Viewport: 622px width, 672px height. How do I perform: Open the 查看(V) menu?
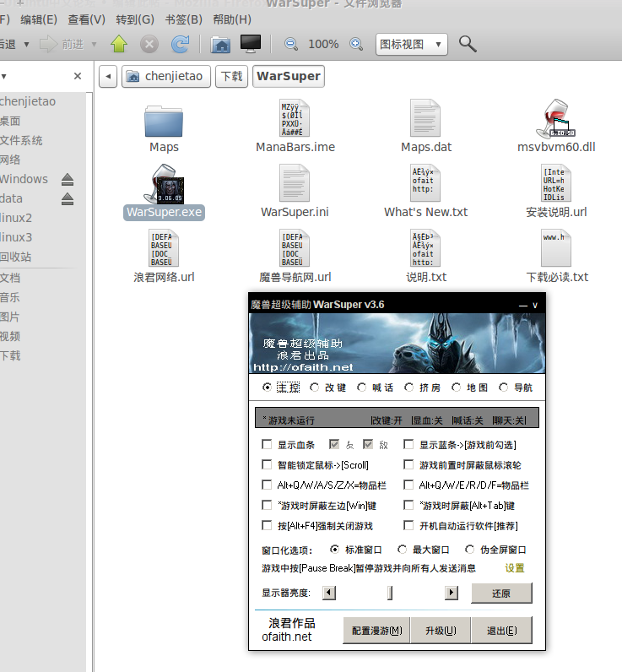(x=86, y=19)
